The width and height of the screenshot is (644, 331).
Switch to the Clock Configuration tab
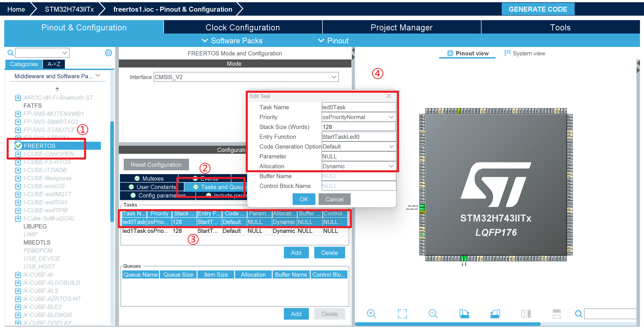pyautogui.click(x=243, y=27)
